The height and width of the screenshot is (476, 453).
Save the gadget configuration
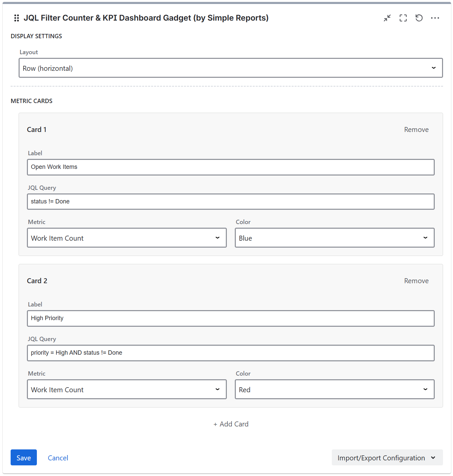(24, 458)
